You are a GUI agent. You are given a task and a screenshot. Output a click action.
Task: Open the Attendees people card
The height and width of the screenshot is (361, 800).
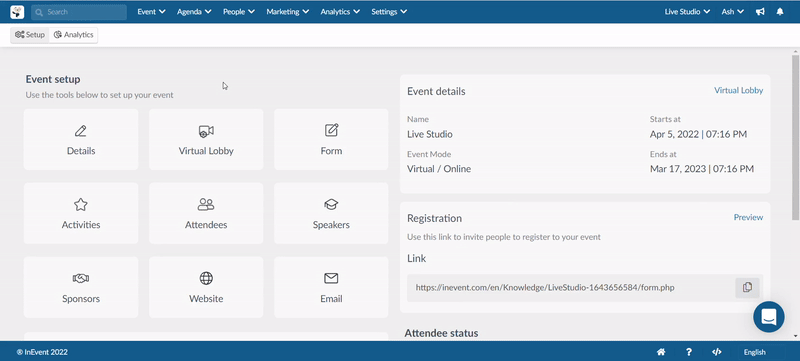pyautogui.click(x=206, y=213)
